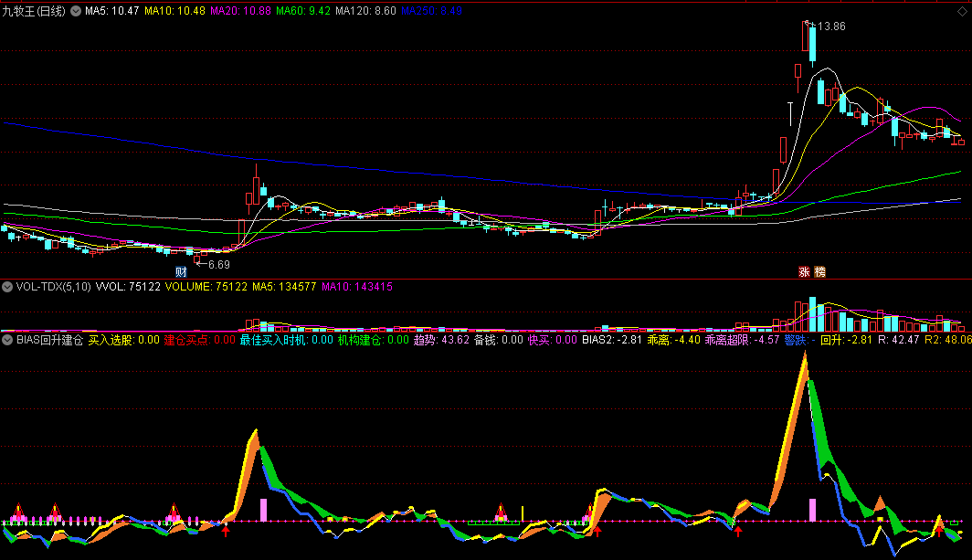Click the tall pink bar under the highest indicator peak

[813, 510]
